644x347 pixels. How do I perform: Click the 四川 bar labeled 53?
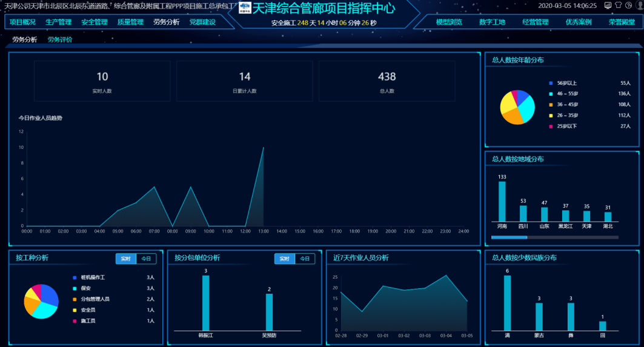523,214
